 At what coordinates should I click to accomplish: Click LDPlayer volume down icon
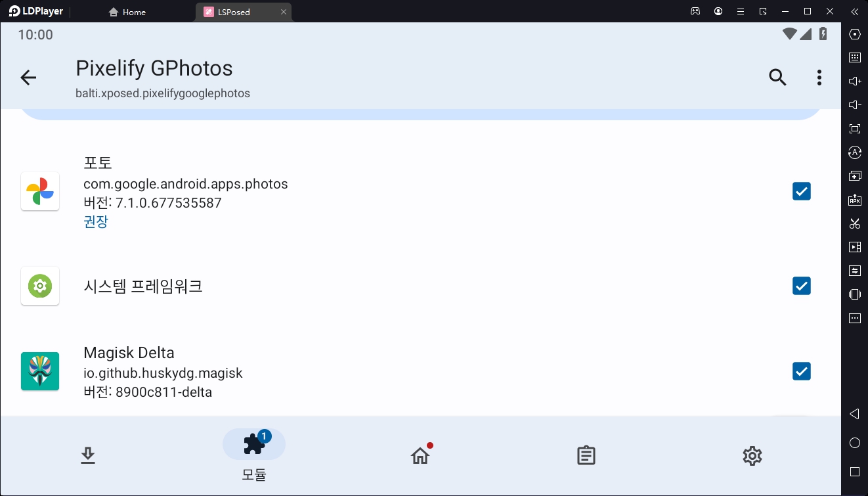point(854,104)
